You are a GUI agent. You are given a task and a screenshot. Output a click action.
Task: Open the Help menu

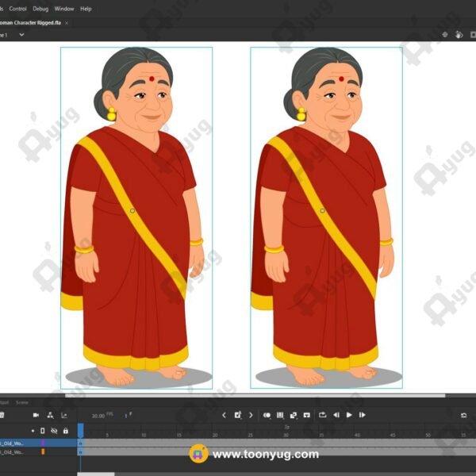86,9
